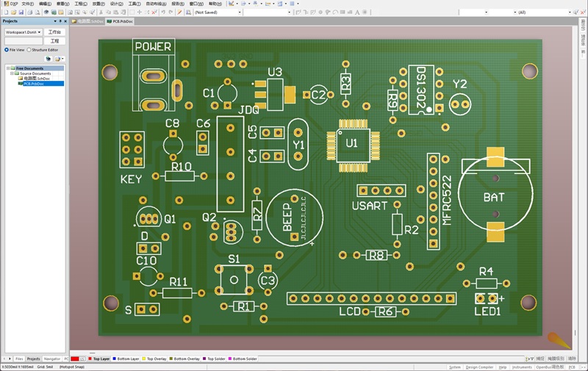Click the pin Projects panel icon

[60, 21]
